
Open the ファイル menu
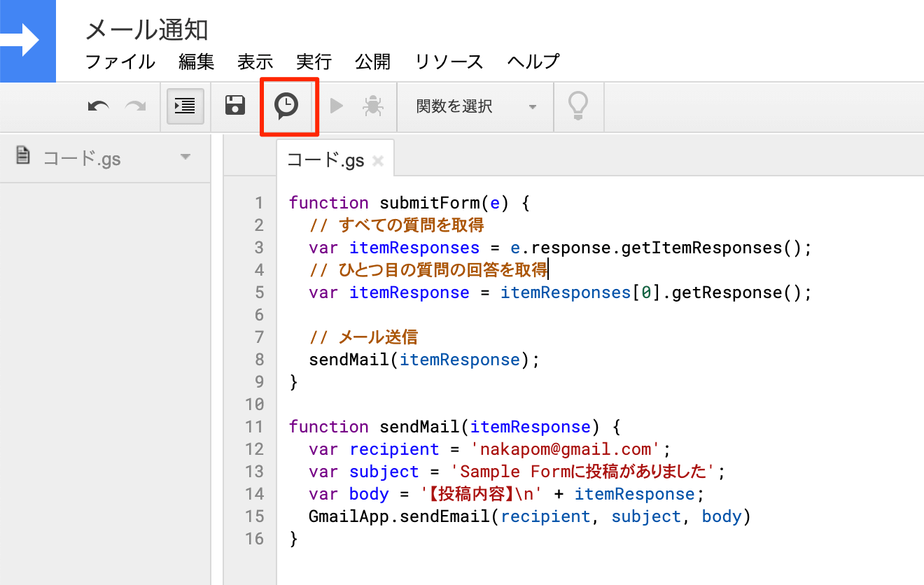(120, 62)
